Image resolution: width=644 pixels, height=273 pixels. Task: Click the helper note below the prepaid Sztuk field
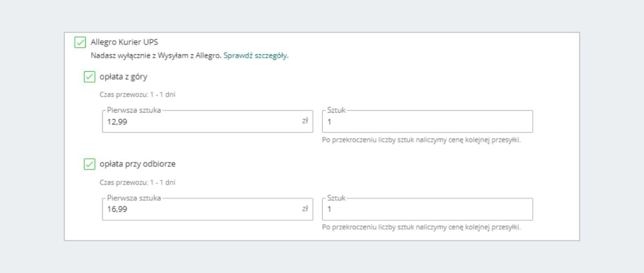click(x=421, y=140)
